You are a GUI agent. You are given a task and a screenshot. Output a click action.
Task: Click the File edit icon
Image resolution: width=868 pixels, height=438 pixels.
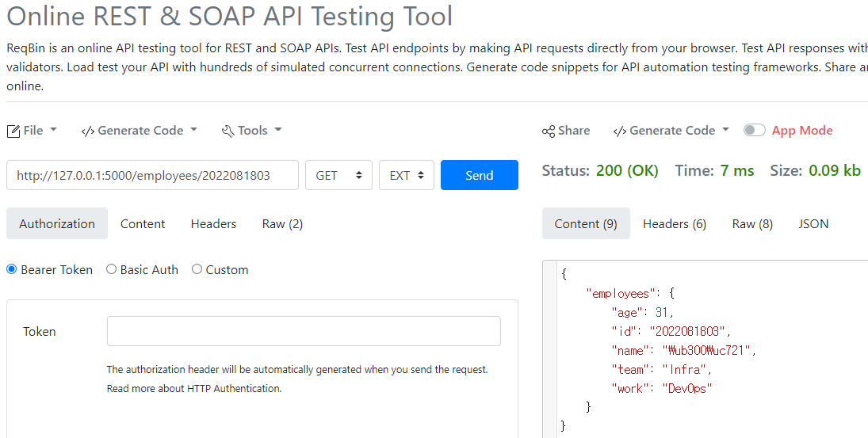[13, 131]
